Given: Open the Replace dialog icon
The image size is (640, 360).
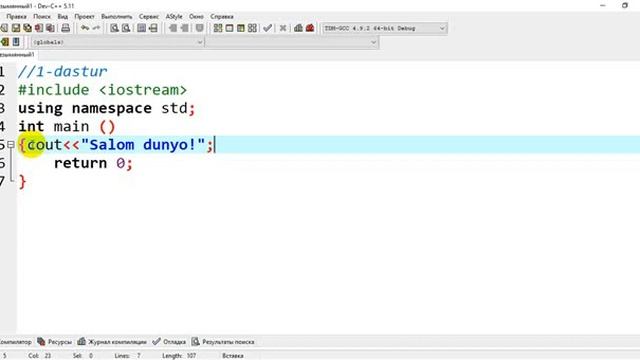Looking at the screenshot, I should [126, 28].
